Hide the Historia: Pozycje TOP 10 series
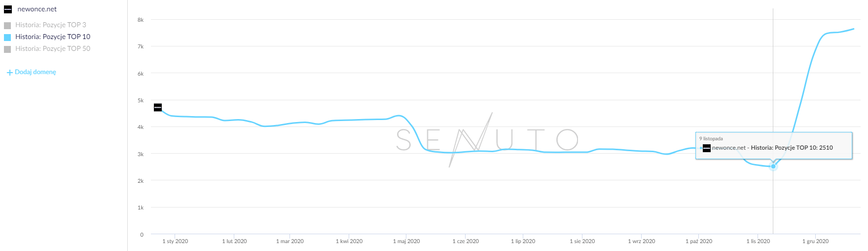This screenshot has height=251, width=868. coord(52,37)
